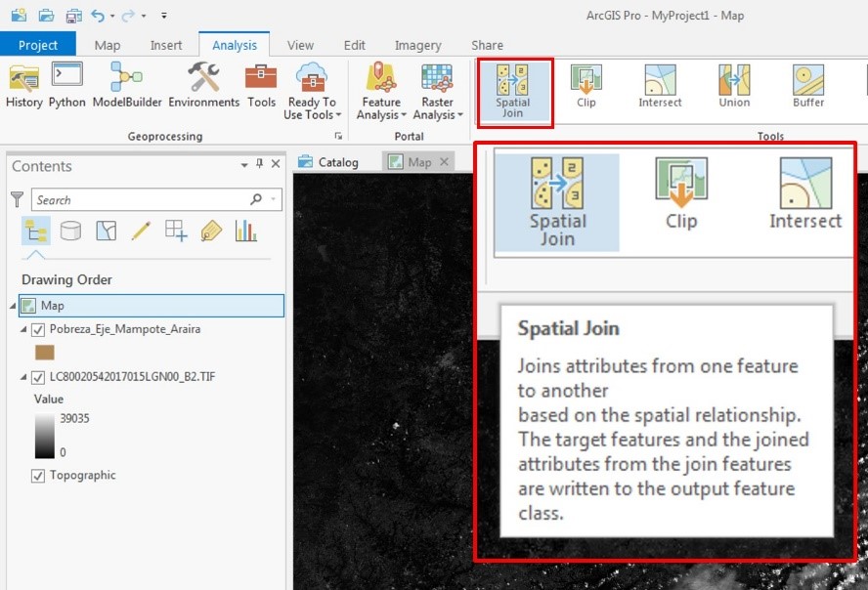List By Charts

[245, 232]
